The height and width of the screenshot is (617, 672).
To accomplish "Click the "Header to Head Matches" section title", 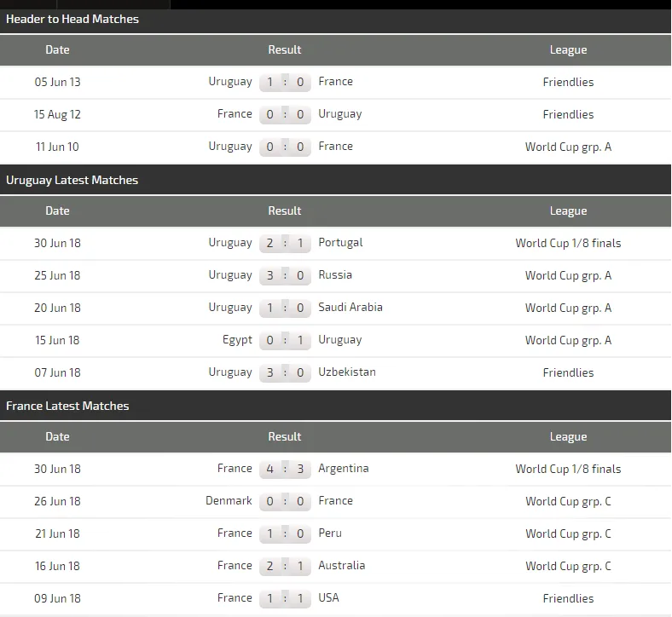I will point(72,19).
